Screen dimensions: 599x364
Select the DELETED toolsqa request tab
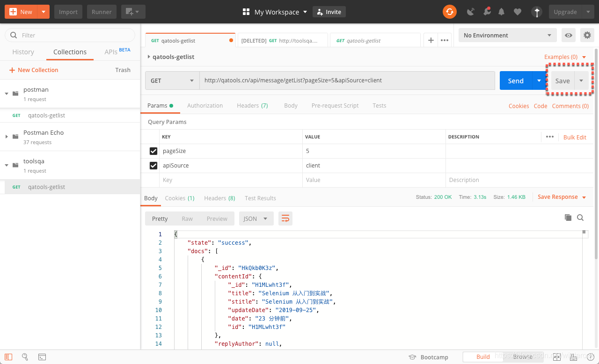[x=283, y=41]
